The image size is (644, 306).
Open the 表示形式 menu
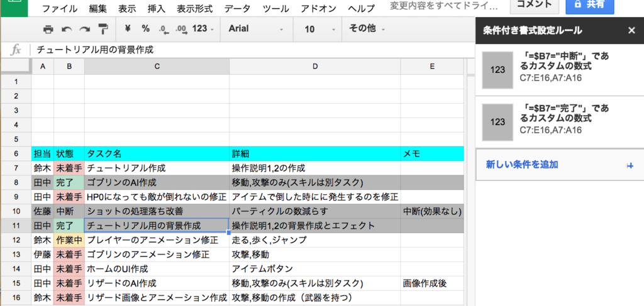point(195,8)
